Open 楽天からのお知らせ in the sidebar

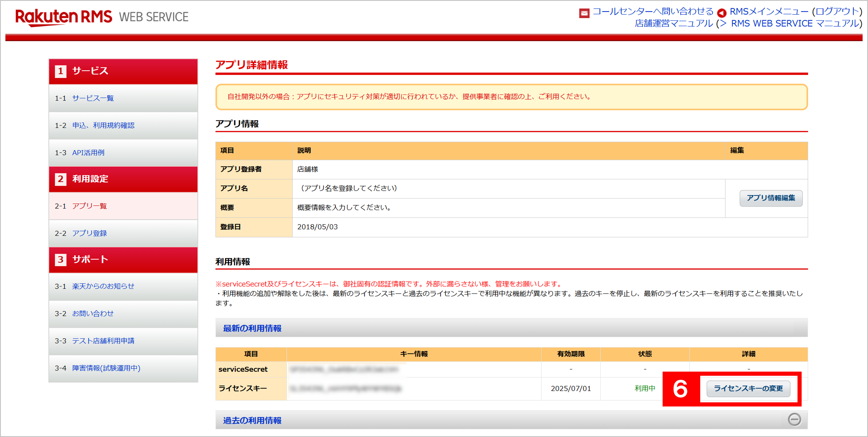point(103,286)
